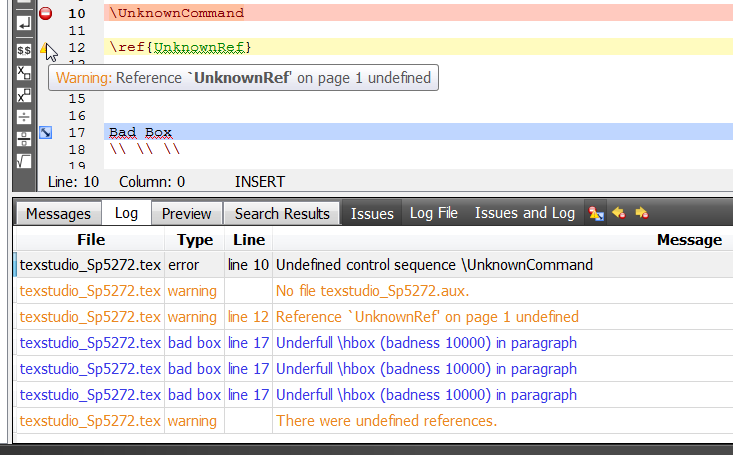Open the Preview tab

[x=186, y=213]
